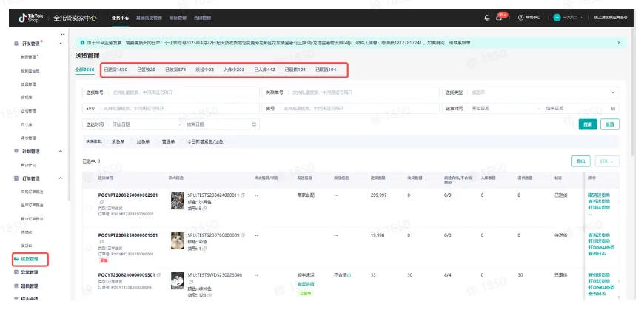Copy the 货号 5 value icon
The width and height of the screenshot is (644, 310).
click(204, 209)
